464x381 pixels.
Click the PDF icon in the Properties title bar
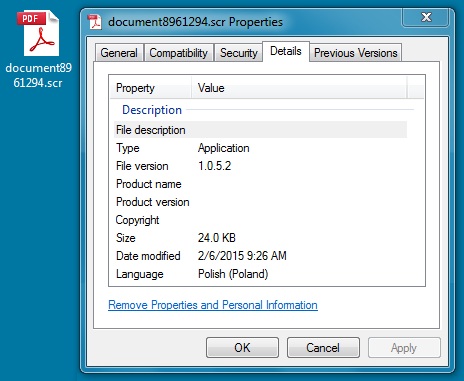click(95, 22)
